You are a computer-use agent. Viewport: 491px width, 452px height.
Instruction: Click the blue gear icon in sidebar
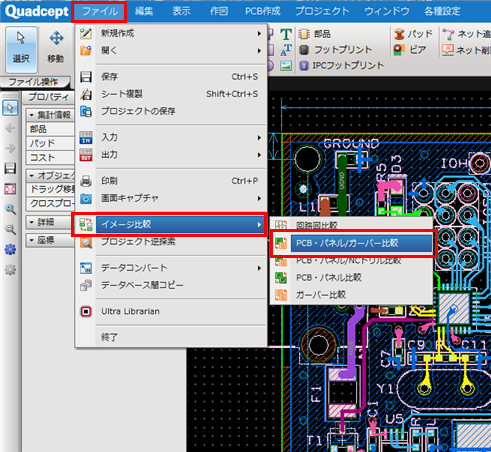[10, 249]
